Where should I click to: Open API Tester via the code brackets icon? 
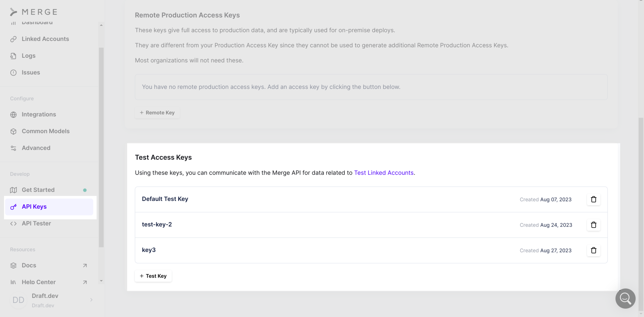pyautogui.click(x=13, y=224)
